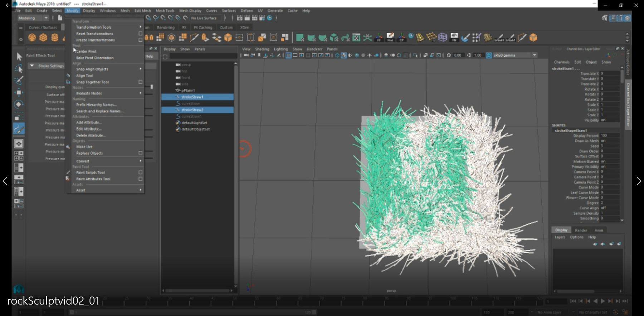This screenshot has width=644, height=316.
Task: Open Snap Together Tool option box
Action: [140, 82]
